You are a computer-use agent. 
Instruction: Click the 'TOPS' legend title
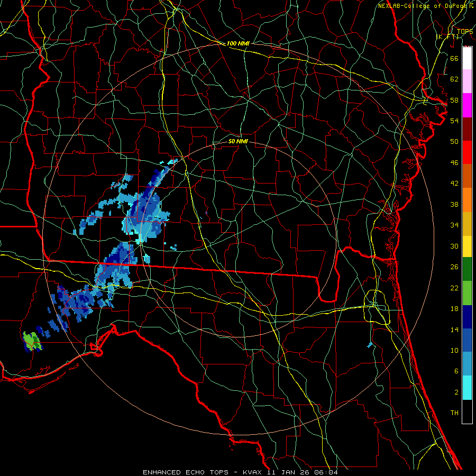465,32
